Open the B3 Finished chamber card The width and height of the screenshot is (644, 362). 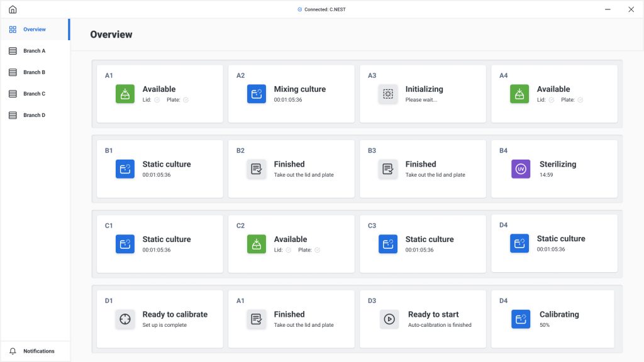point(423,168)
